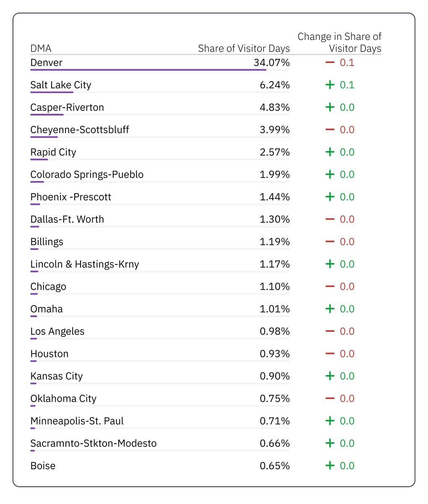Select the Minneapolis-St. Paul DMA name
Viewport: 428px width, 504px height.
77,421
